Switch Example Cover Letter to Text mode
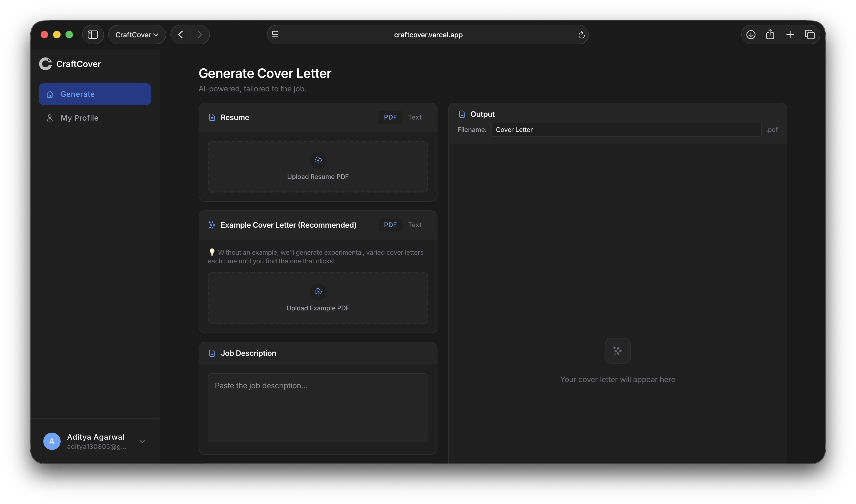 click(x=414, y=225)
